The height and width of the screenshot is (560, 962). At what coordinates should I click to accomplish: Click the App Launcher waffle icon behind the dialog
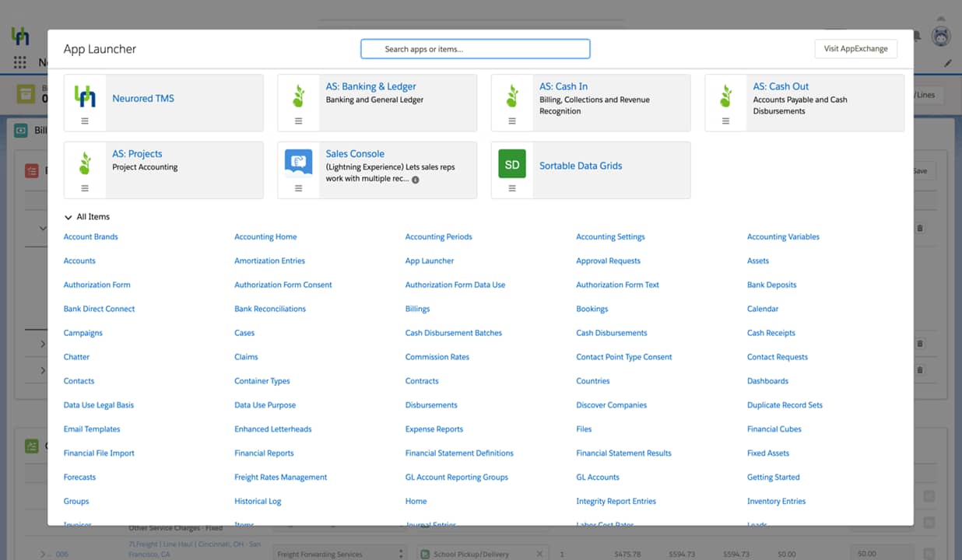(19, 63)
